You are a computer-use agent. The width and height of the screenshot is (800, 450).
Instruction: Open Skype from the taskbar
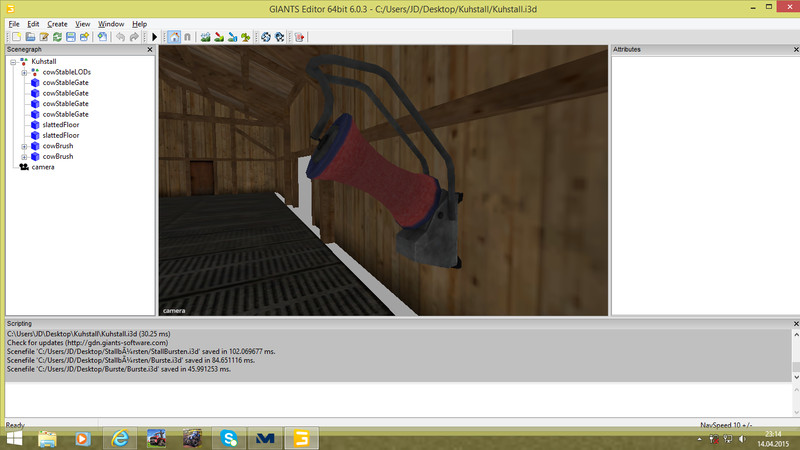click(x=229, y=437)
